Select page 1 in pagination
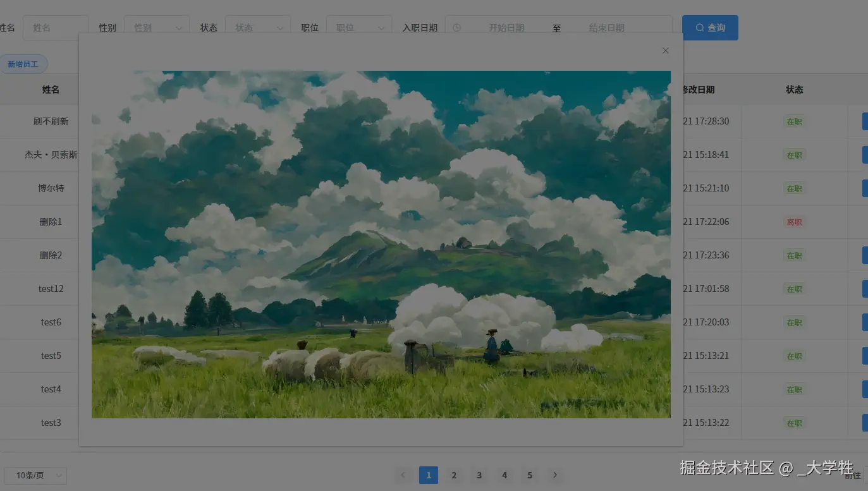The image size is (868, 491). [x=429, y=475]
